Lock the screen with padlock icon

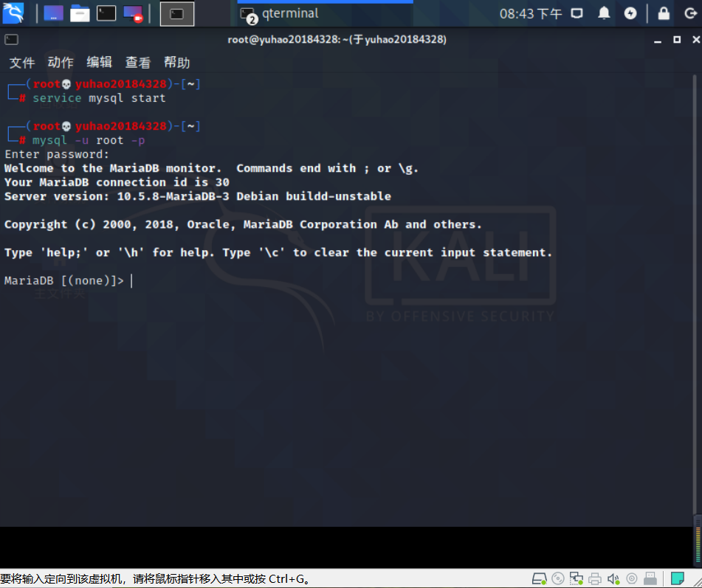(664, 13)
